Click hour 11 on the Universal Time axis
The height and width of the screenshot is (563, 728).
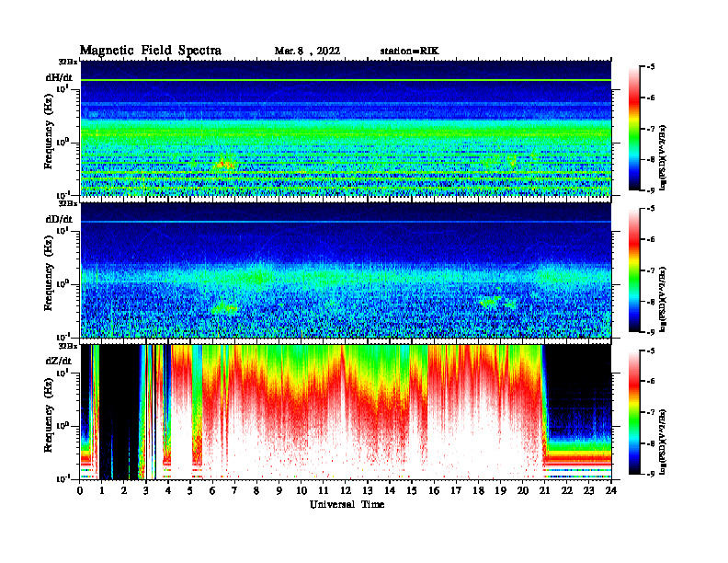pyautogui.click(x=324, y=490)
